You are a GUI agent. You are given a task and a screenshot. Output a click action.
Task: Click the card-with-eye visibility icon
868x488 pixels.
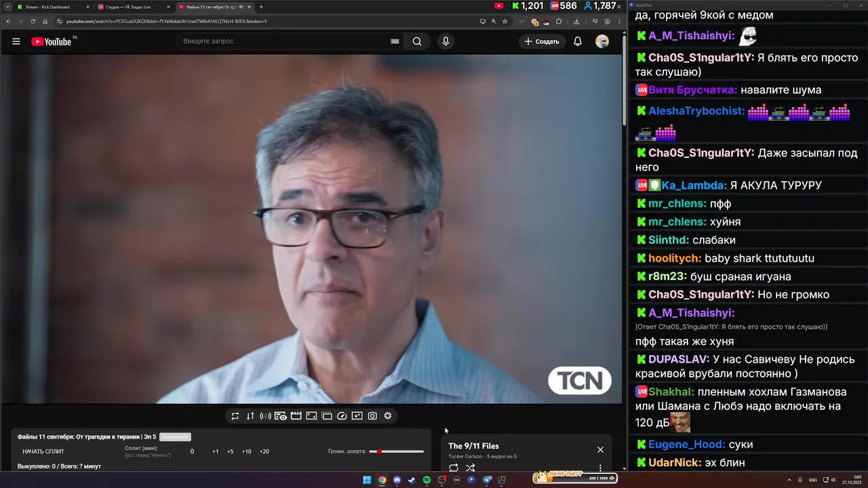point(280,416)
